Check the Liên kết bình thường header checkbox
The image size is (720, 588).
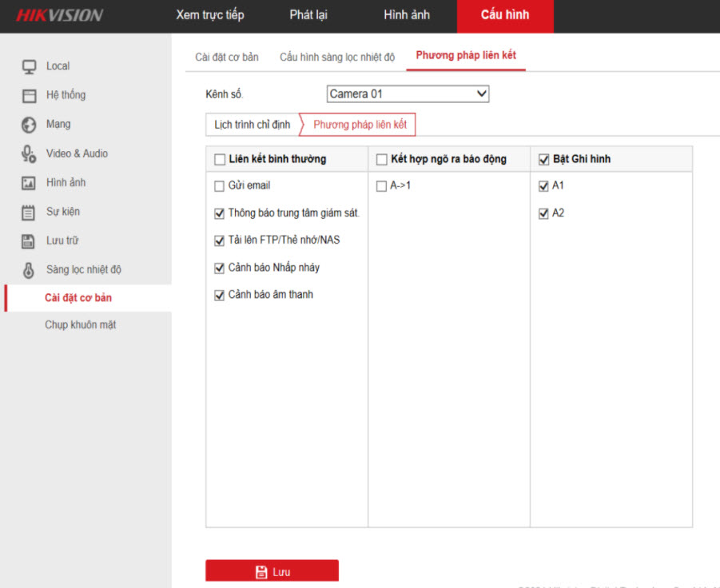tap(220, 160)
